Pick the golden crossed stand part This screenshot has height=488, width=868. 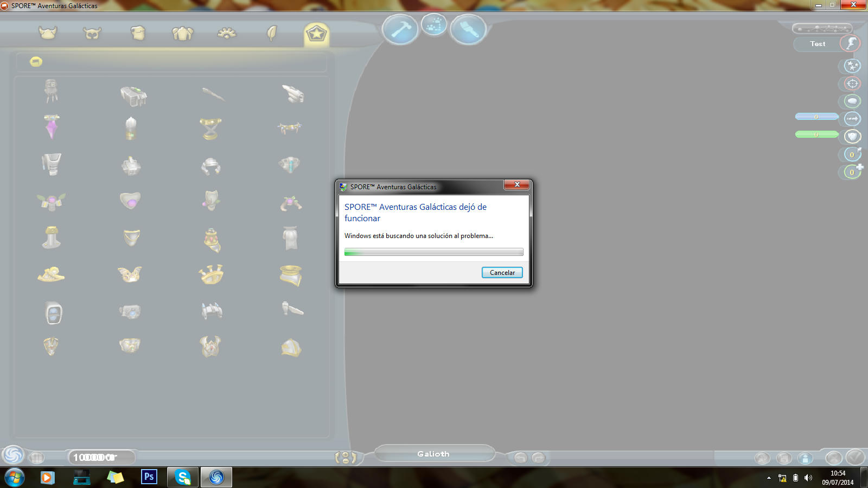[211, 129]
